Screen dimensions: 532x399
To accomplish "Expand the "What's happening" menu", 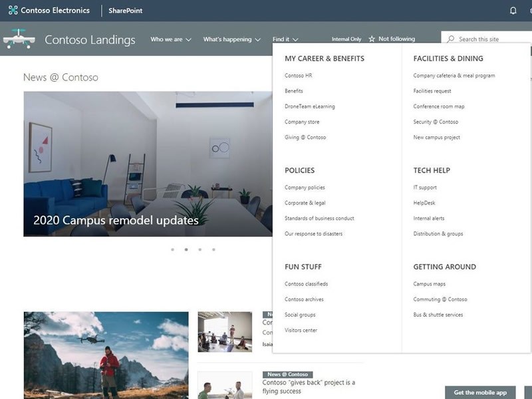I will tap(227, 39).
